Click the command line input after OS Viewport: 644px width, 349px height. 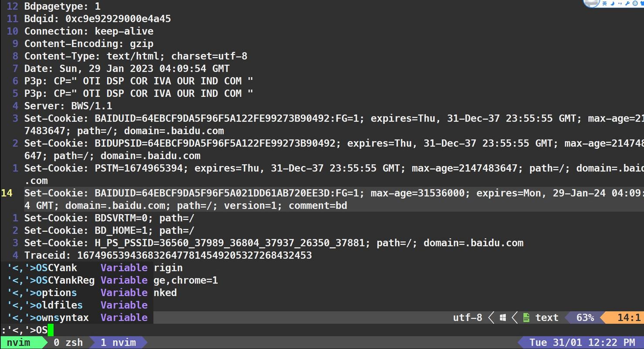point(51,330)
